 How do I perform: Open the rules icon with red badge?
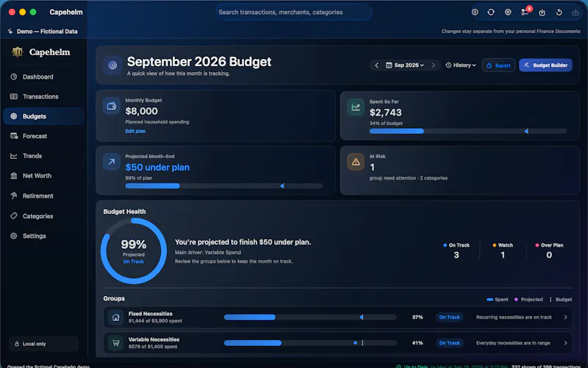526,12
